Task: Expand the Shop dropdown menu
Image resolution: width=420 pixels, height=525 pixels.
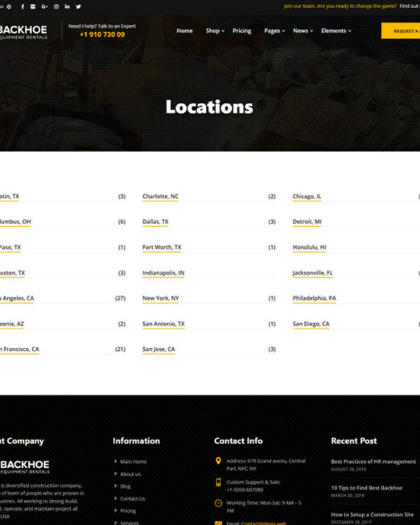Action: coord(215,31)
